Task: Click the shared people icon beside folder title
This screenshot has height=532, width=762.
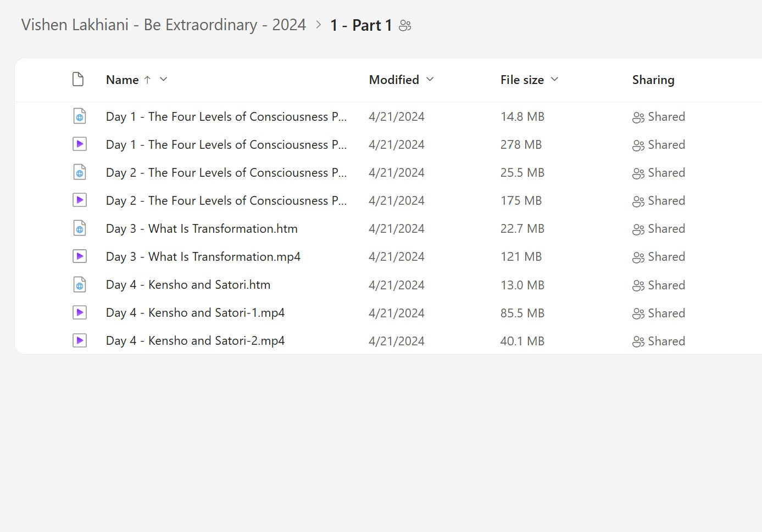Action: coord(405,26)
